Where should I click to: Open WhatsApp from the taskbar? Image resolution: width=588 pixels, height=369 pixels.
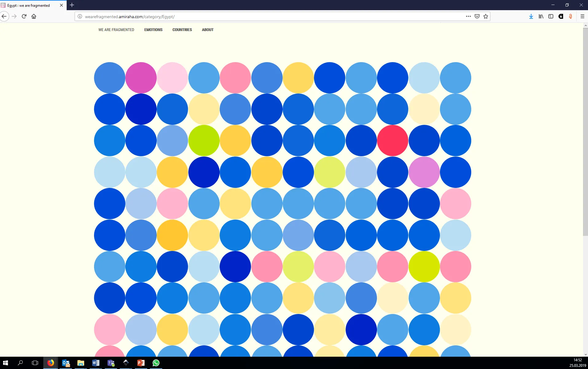156,363
